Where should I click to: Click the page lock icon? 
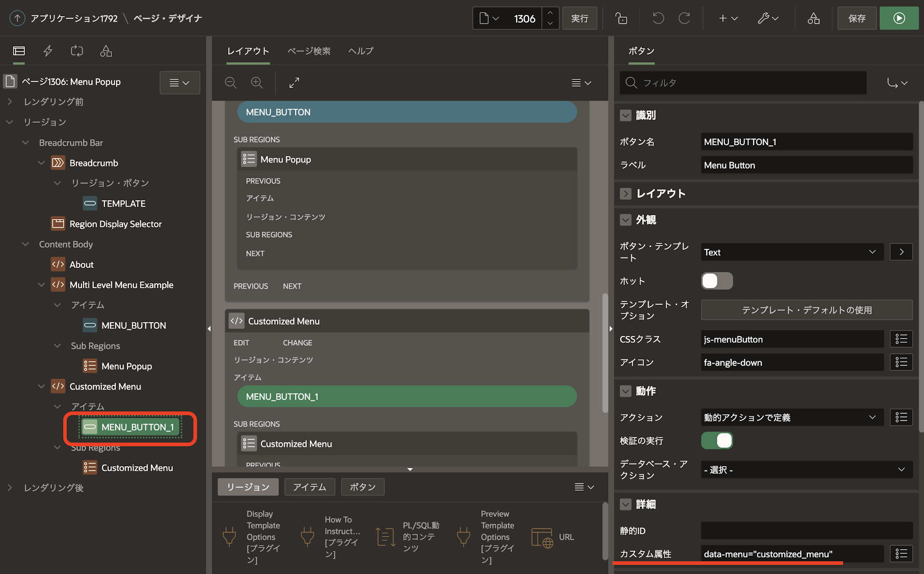point(621,18)
